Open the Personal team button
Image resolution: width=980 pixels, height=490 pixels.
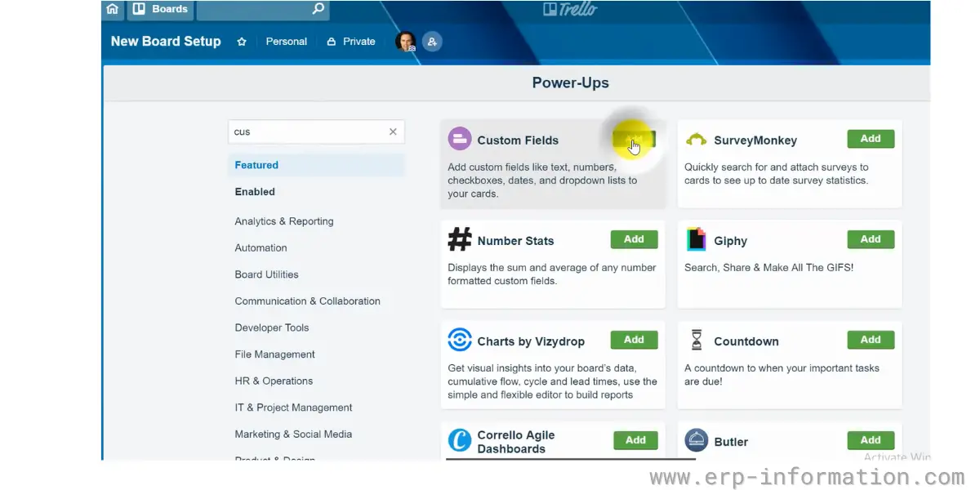pyautogui.click(x=287, y=42)
